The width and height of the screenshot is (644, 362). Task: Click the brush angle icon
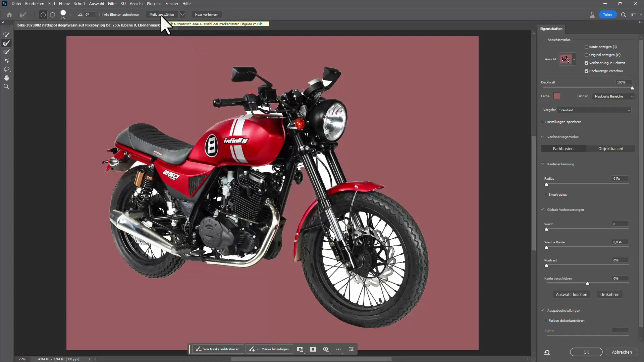click(80, 14)
